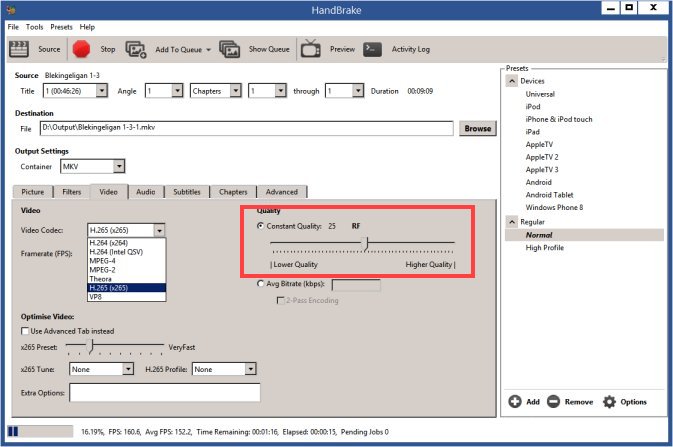Open the end chapter dropdown after through
The width and height of the screenshot is (673, 447).
(x=358, y=91)
